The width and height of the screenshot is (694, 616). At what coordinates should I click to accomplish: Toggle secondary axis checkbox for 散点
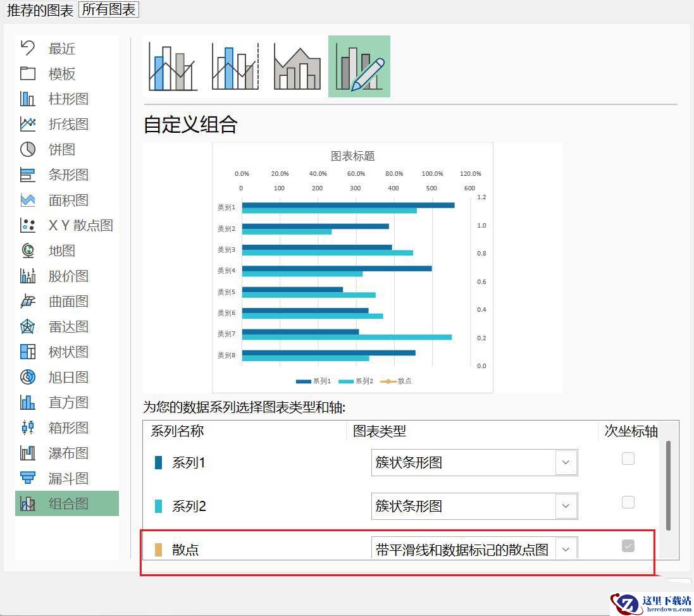point(628,546)
